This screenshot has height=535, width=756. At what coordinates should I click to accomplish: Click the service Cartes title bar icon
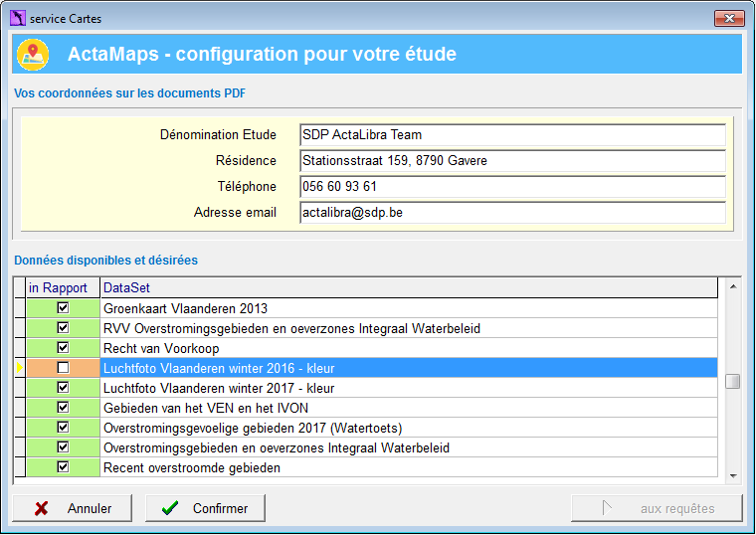17,18
